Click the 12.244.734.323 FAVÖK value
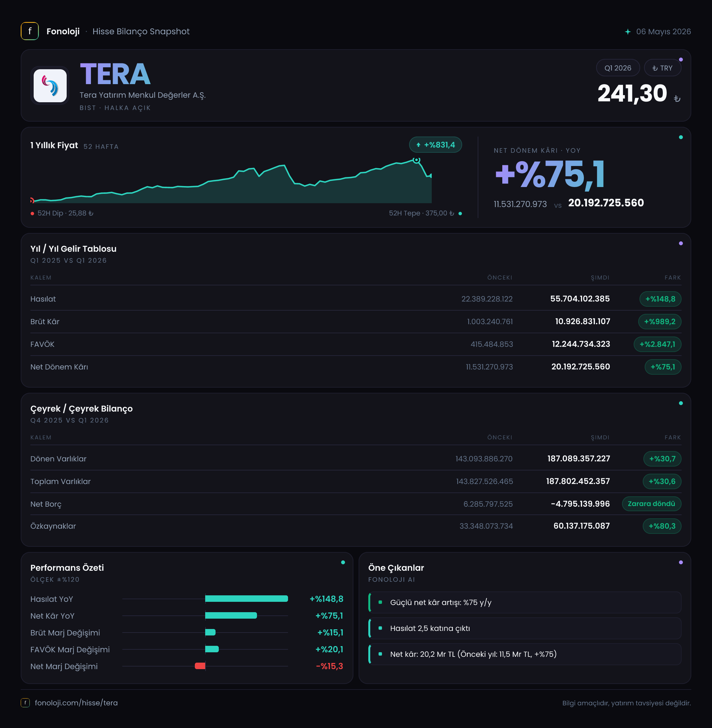 point(581,344)
